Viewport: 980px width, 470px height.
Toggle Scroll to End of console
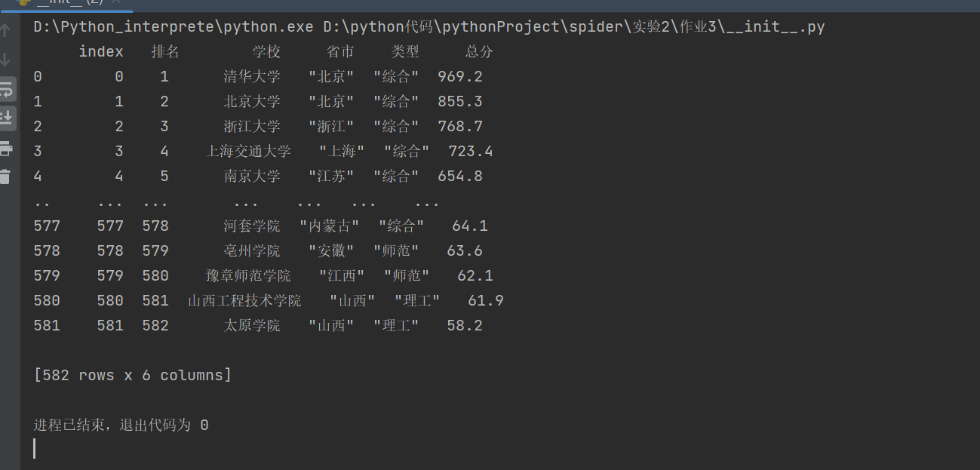(5, 117)
